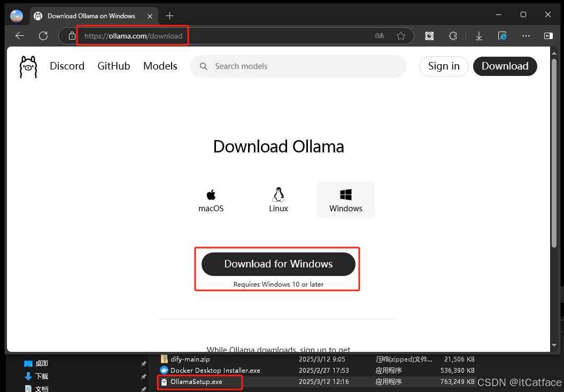
Task: Click the Sign in button
Action: [444, 66]
